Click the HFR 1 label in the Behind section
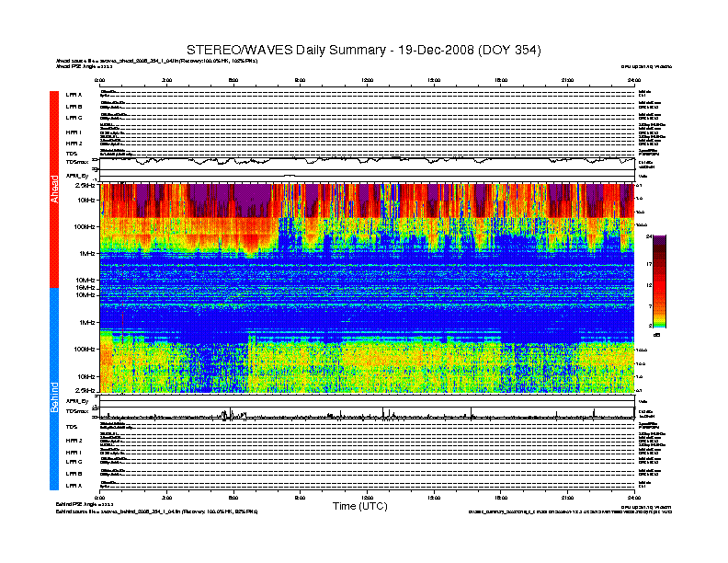Screen dimensions: 728x563 pyautogui.click(x=74, y=452)
